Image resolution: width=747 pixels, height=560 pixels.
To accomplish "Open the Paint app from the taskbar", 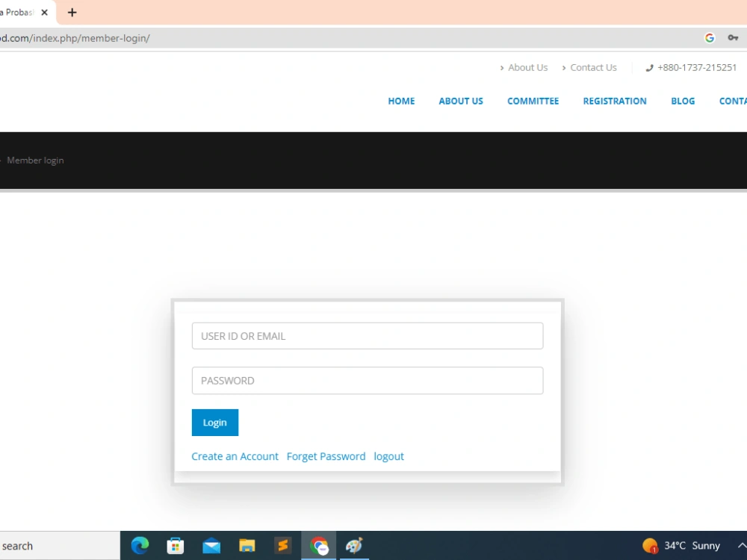I will click(353, 545).
